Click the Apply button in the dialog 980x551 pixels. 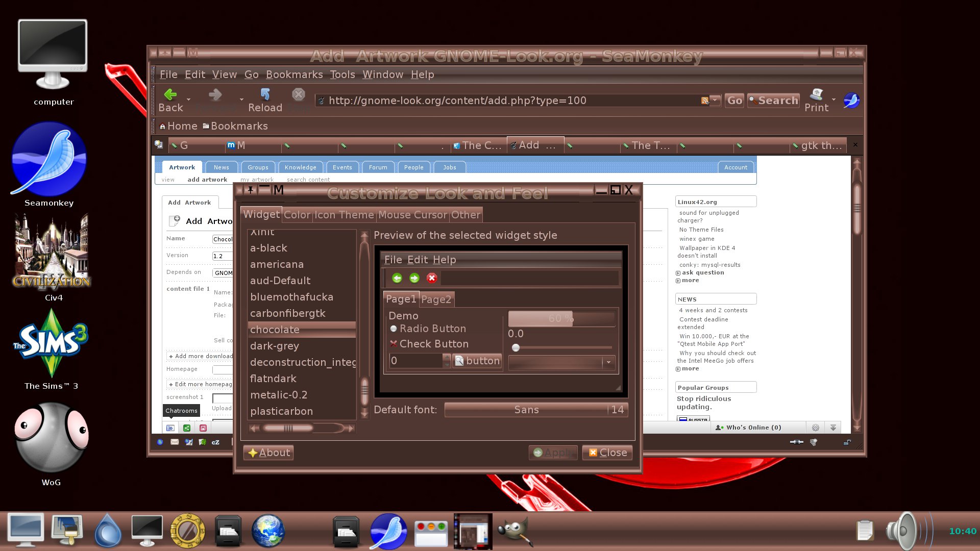click(553, 453)
